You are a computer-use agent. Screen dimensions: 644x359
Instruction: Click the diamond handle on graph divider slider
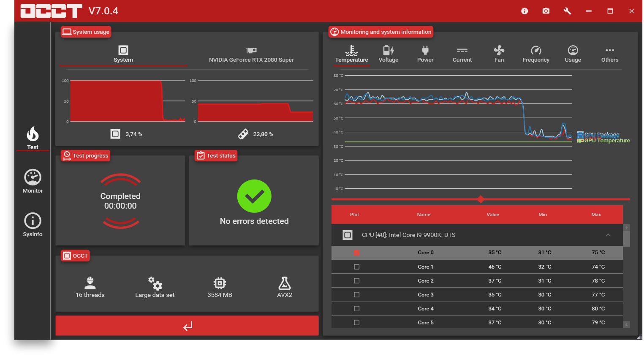(x=481, y=199)
